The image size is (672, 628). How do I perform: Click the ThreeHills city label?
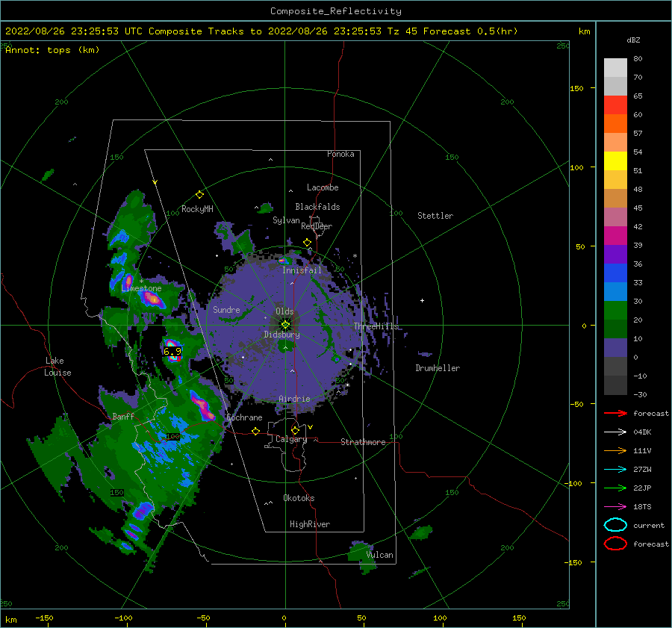pyautogui.click(x=376, y=326)
